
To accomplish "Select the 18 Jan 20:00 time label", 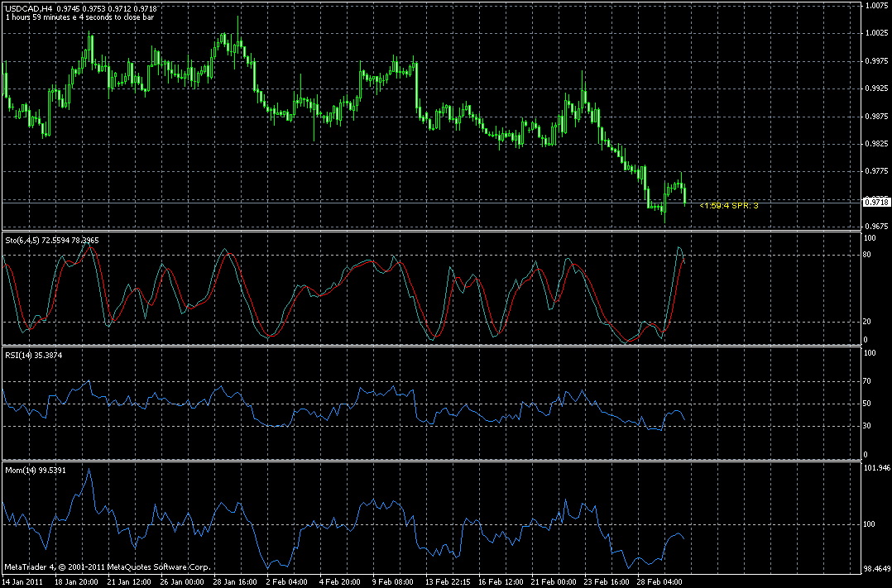I will pos(77,582).
